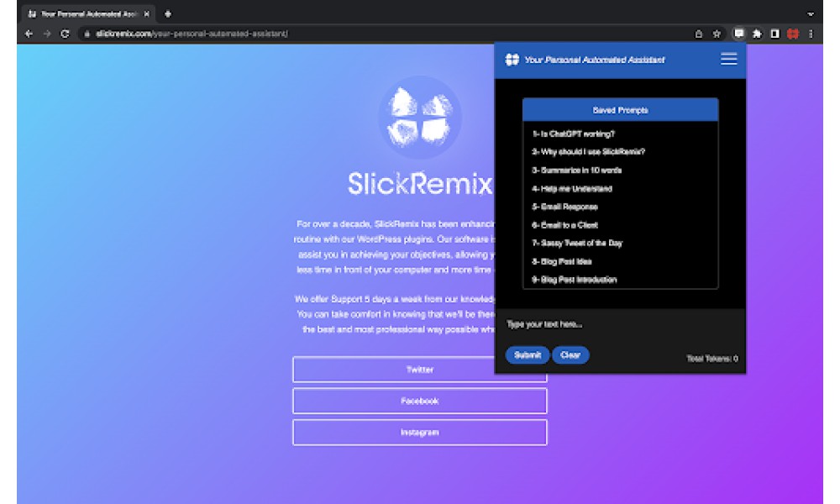Viewport: 840px width, 504px height.
Task: Select the "1- Is ChatGPT working?" prompt
Action: point(573,134)
